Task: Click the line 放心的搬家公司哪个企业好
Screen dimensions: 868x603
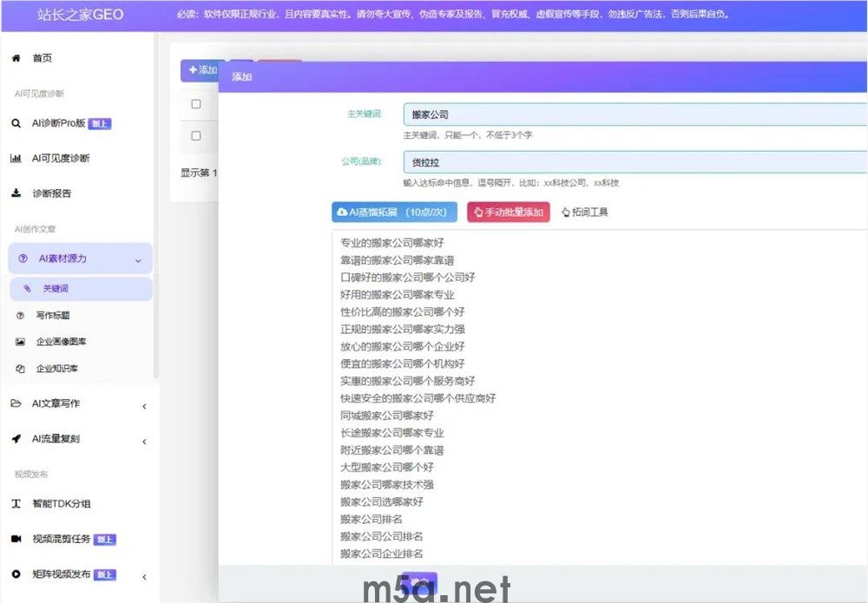Action: point(403,346)
